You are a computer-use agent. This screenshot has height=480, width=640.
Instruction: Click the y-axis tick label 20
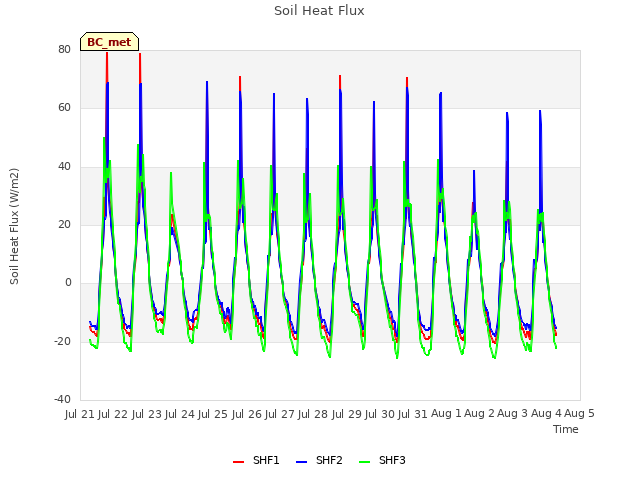64,224
